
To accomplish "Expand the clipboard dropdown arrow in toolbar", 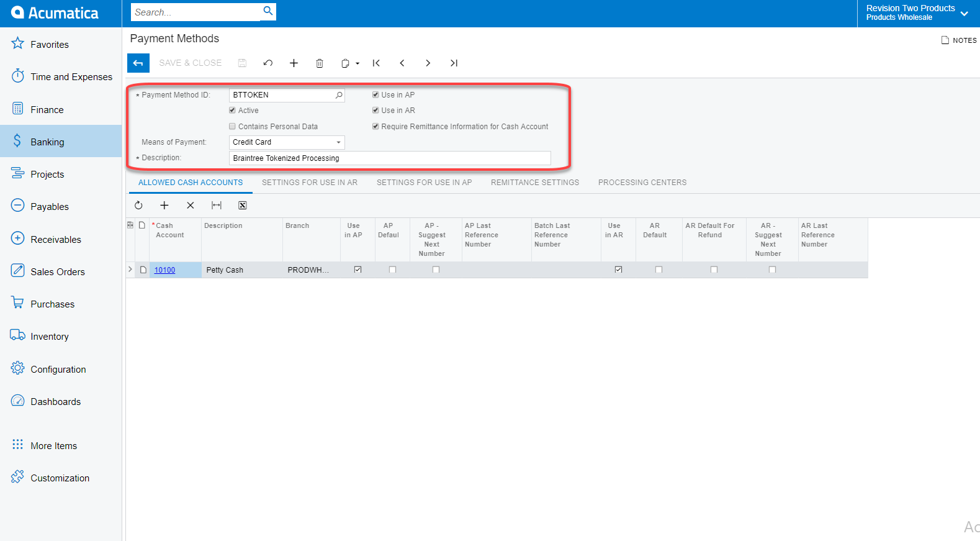I will 357,63.
